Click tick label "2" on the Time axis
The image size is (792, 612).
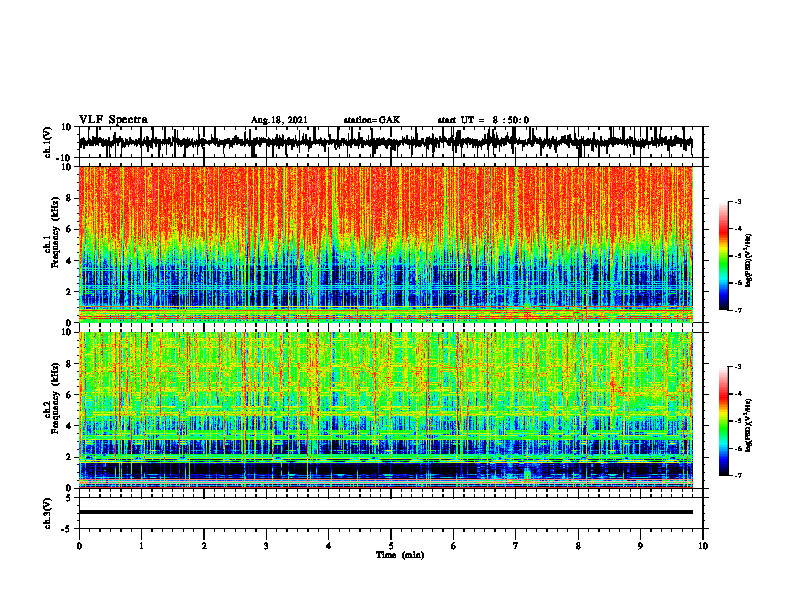click(x=204, y=546)
